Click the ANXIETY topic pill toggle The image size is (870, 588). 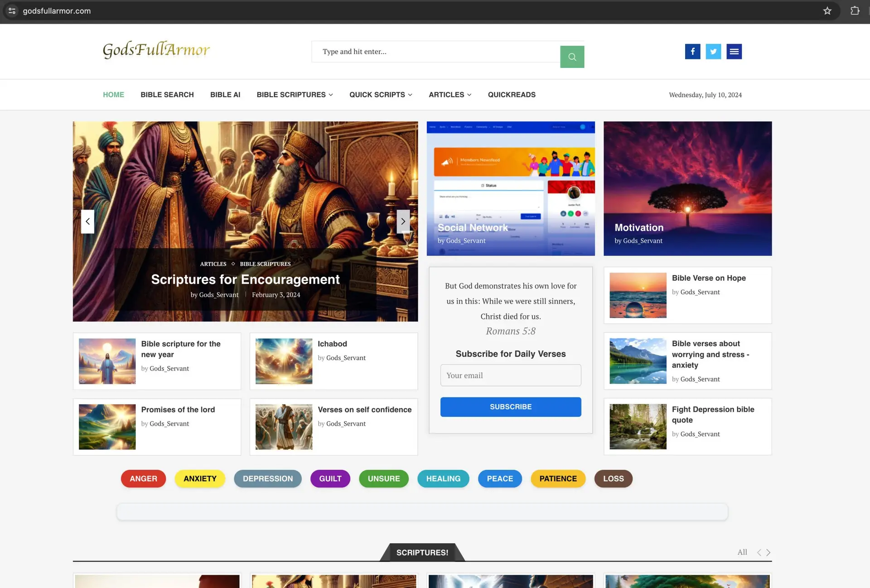200,478
